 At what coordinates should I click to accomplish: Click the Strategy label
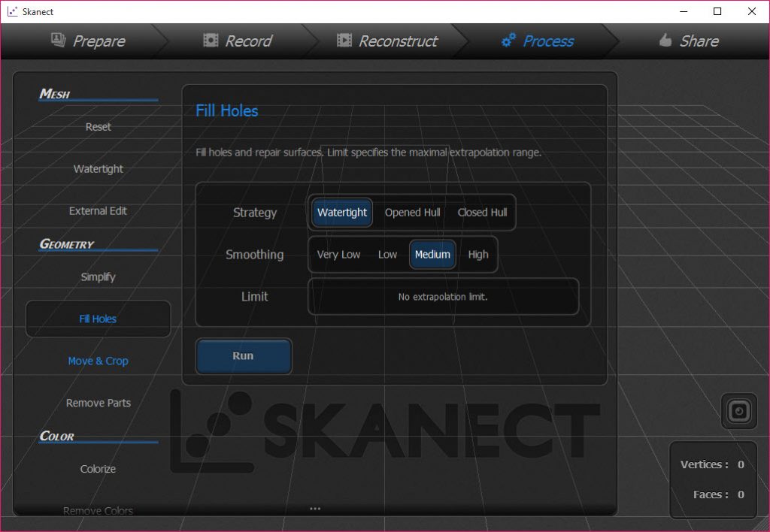[255, 213]
